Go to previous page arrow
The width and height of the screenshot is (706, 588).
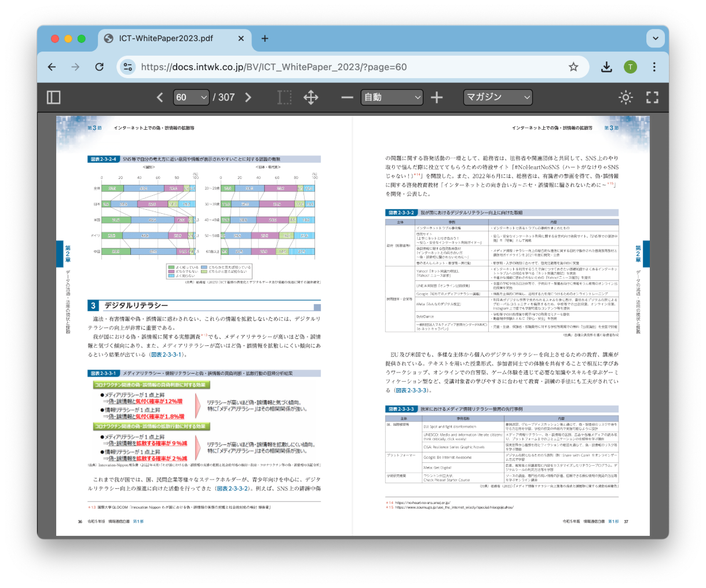coord(160,97)
